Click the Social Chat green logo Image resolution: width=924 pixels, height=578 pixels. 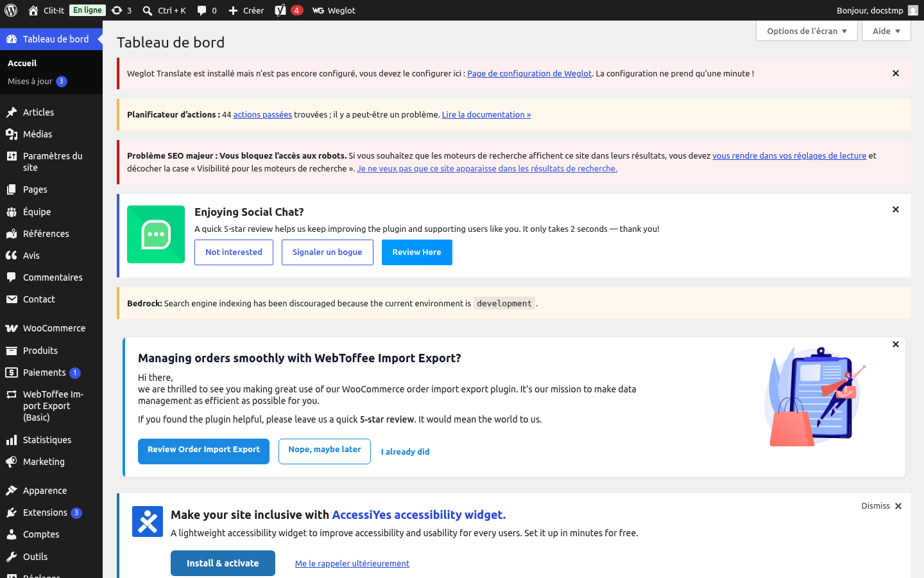pyautogui.click(x=156, y=234)
